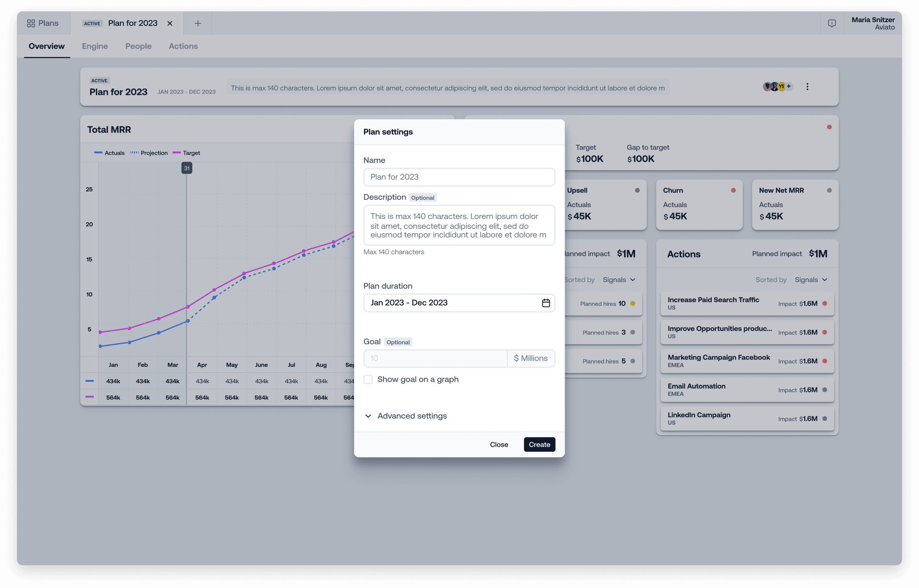Open the calendar picker in Plan duration
Viewport: 919px width, 588px height.
546,303
